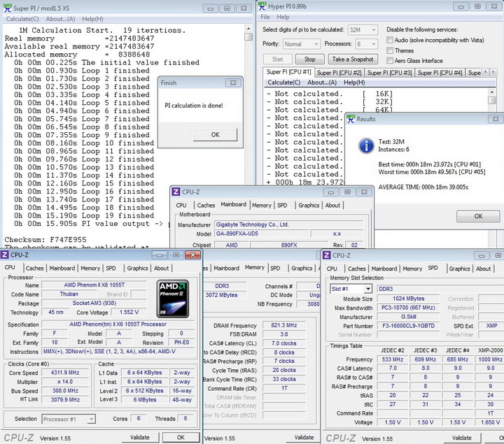This screenshot has height=444, width=504.
Task: Open the Slot #1 memory slot dropdown
Action: (352, 289)
